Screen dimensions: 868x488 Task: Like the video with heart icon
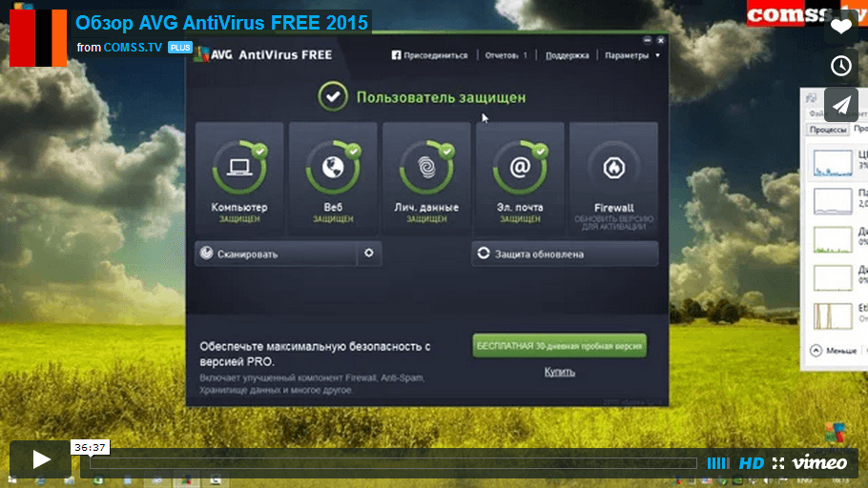tap(841, 26)
